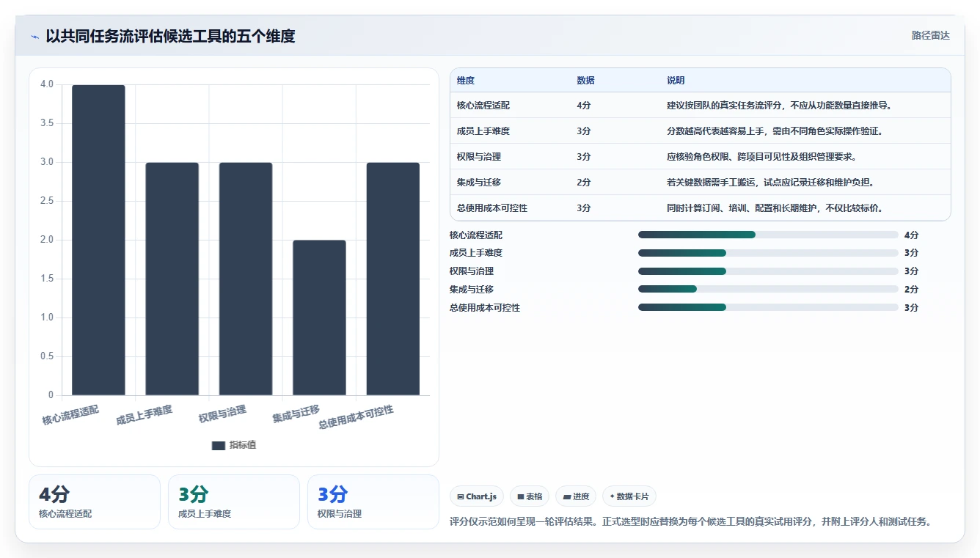Click the description starting 应核验角色权限
Screen dimensions: 980x558
pyautogui.click(x=762, y=157)
